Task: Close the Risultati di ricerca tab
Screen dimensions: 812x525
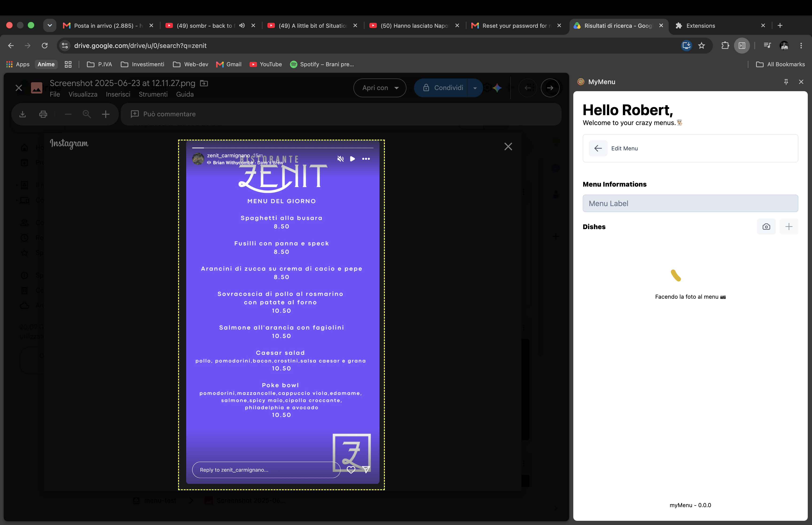Action: click(661, 26)
